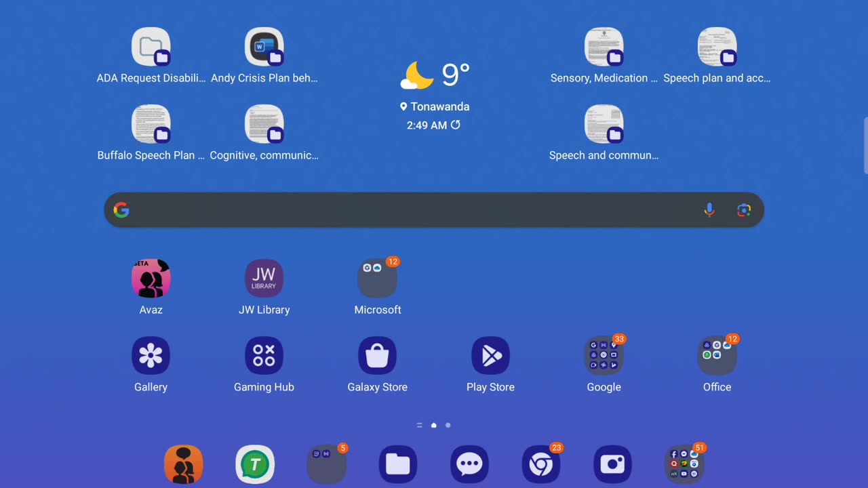Viewport: 868px width, 488px height.
Task: Open the Galaxy Store
Action: [x=377, y=356]
